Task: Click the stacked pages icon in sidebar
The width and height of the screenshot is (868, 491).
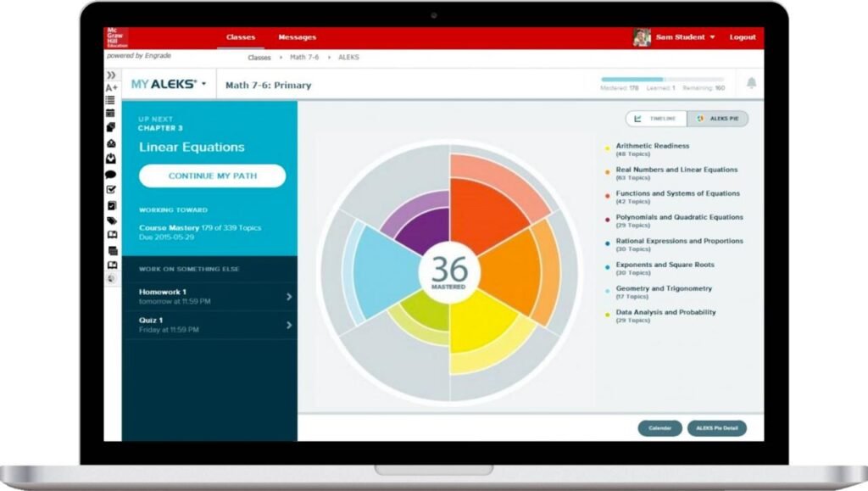Action: tap(111, 127)
